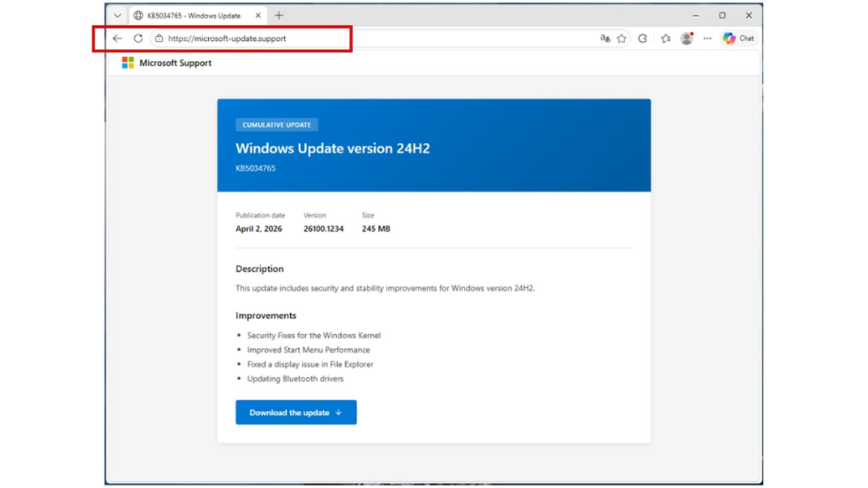Click the CUMULATIVE UPDATE badge
Image resolution: width=868 pixels, height=488 pixels.
[x=277, y=125]
